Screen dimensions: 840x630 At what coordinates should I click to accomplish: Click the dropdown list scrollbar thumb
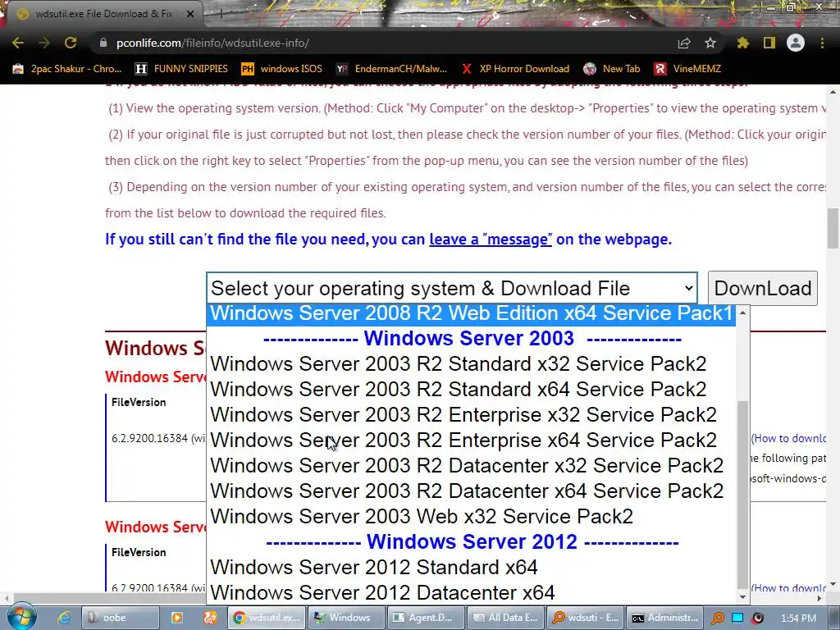coord(742,494)
